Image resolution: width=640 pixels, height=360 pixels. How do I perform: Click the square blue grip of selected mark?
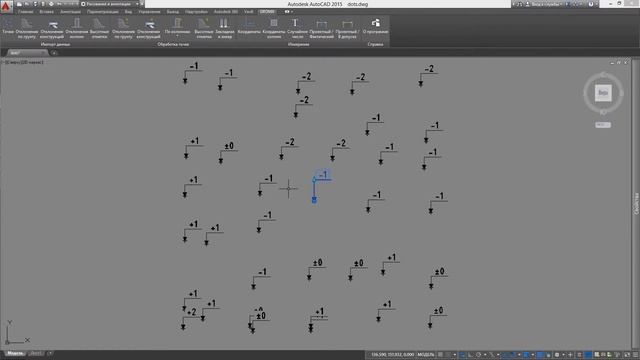[x=314, y=200]
